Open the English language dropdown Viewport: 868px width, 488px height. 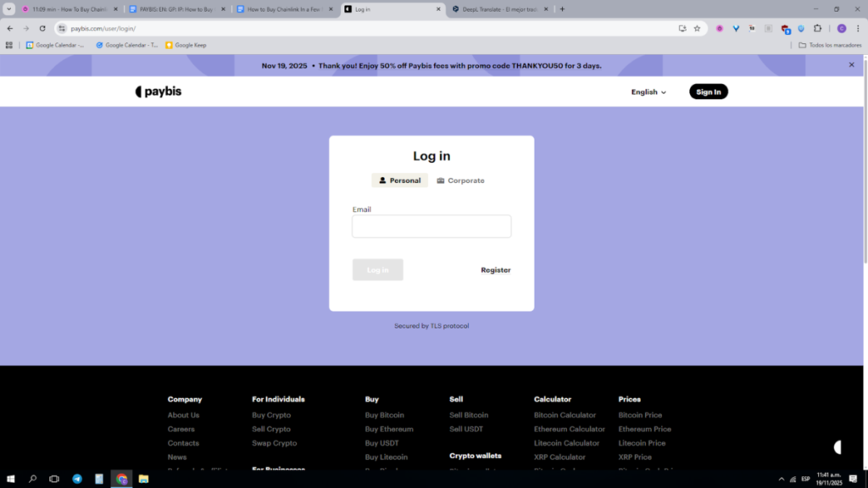click(x=648, y=92)
